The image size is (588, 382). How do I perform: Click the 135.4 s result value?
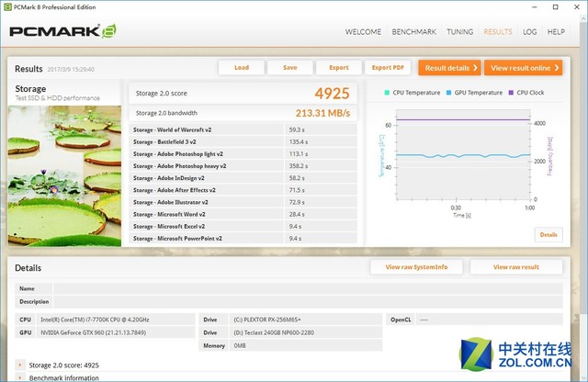point(298,141)
